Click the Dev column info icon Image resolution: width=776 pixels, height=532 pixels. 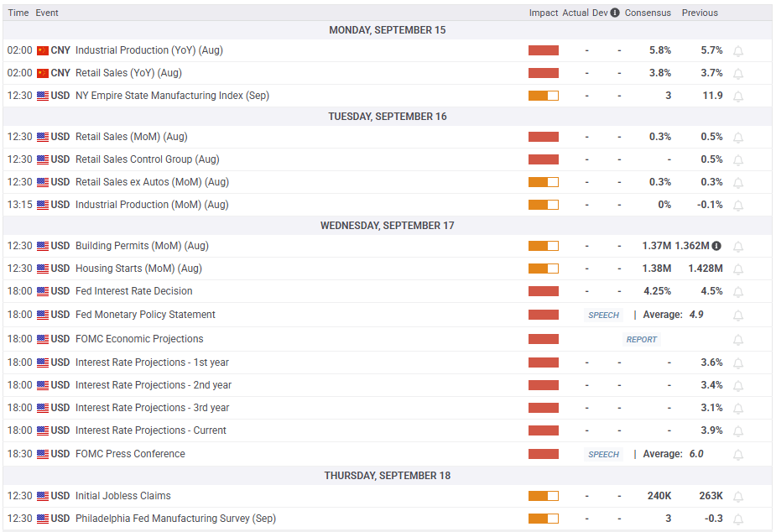click(615, 13)
